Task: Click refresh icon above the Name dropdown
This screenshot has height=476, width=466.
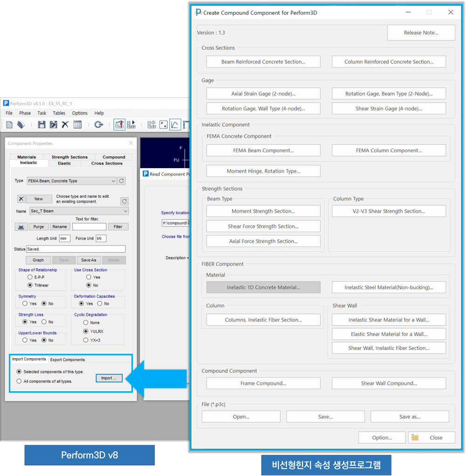Action: (x=124, y=201)
